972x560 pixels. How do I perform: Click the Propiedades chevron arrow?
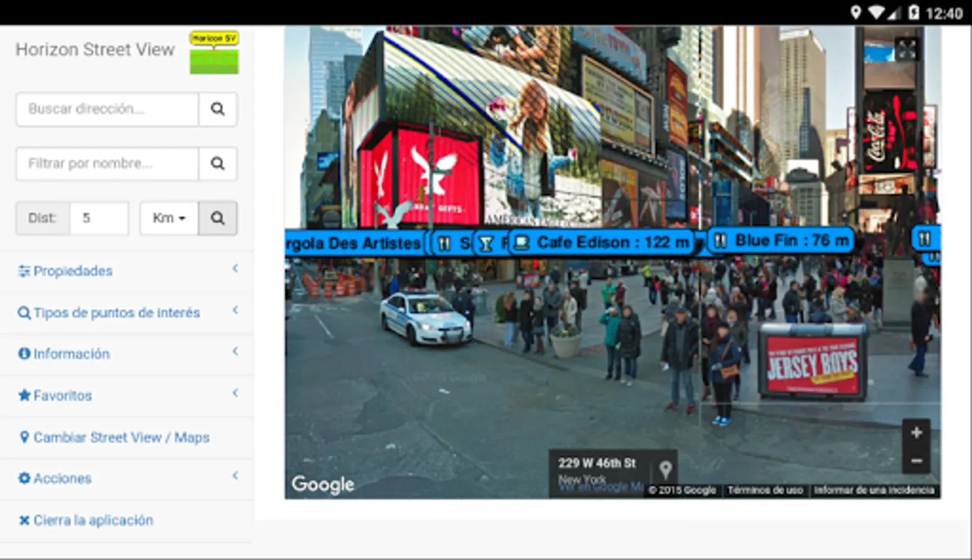pos(235,268)
